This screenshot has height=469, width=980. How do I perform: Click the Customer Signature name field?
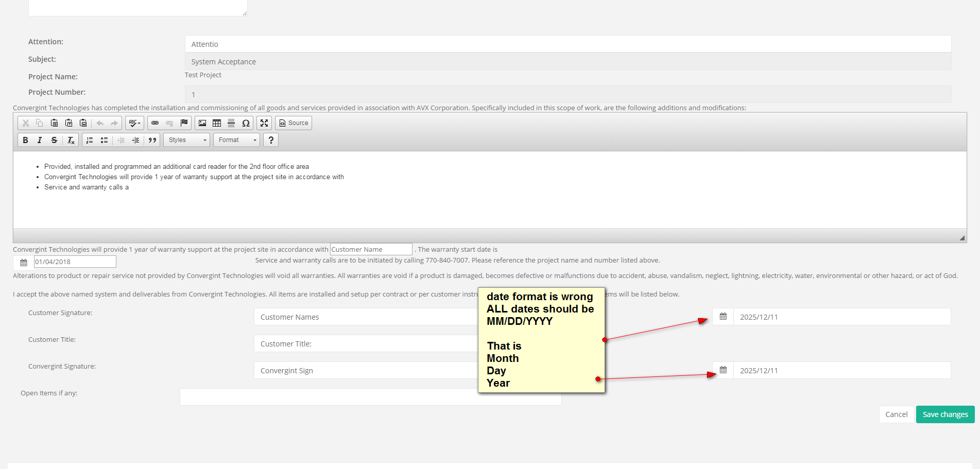click(366, 317)
